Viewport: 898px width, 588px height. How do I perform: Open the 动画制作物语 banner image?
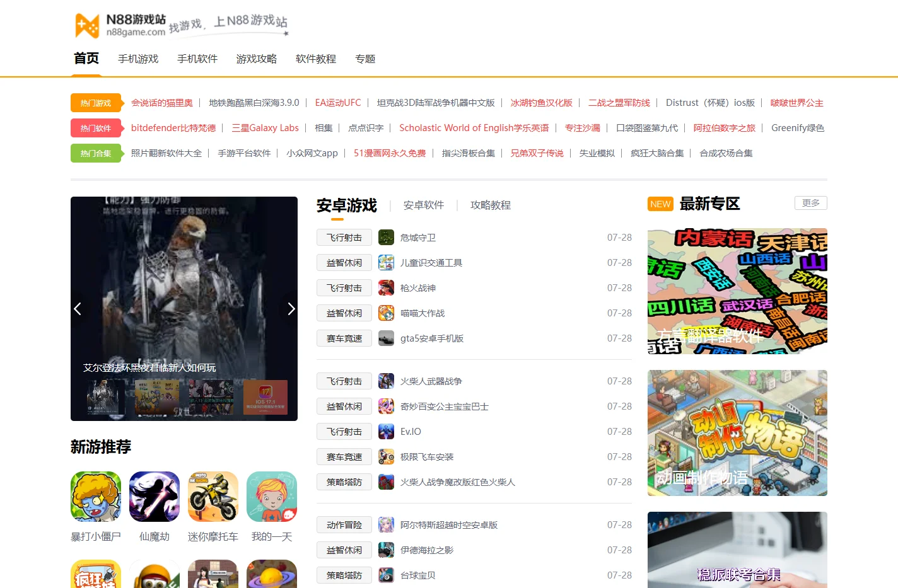click(x=737, y=433)
